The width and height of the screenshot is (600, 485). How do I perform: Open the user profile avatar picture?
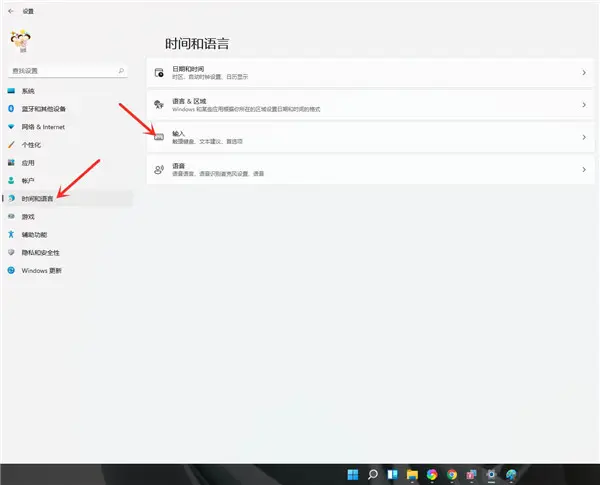[x=20, y=41]
